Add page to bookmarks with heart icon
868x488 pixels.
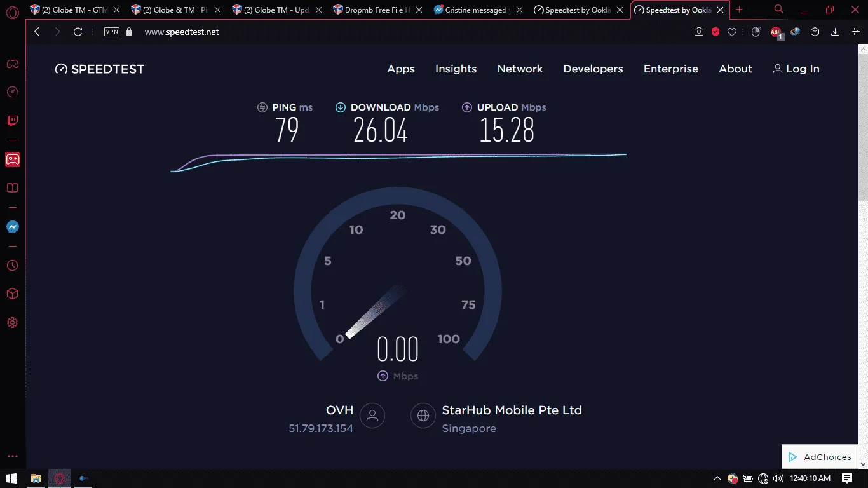732,32
